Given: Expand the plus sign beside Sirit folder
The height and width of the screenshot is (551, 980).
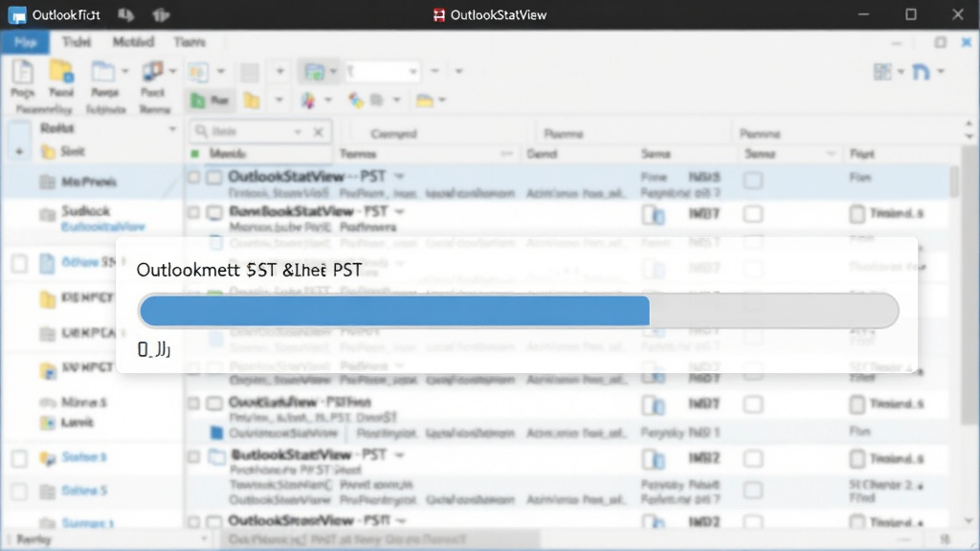Looking at the screenshot, I should [19, 152].
